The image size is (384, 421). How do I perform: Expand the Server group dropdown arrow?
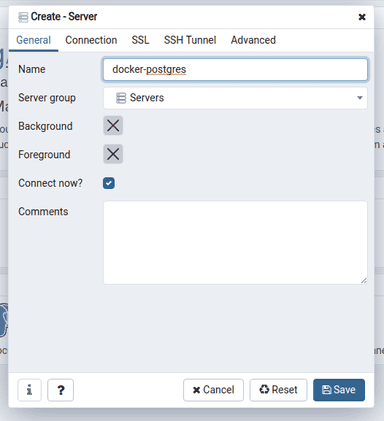coord(360,98)
